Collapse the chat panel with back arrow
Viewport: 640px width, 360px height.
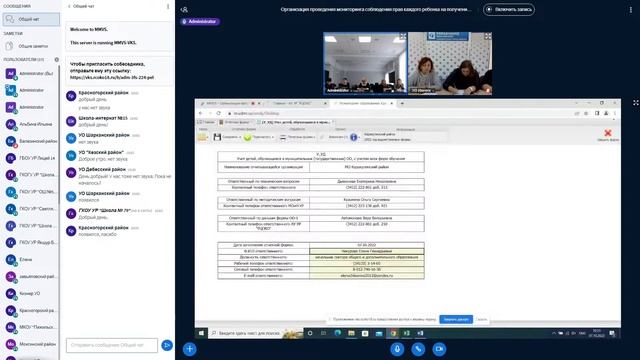[69, 6]
